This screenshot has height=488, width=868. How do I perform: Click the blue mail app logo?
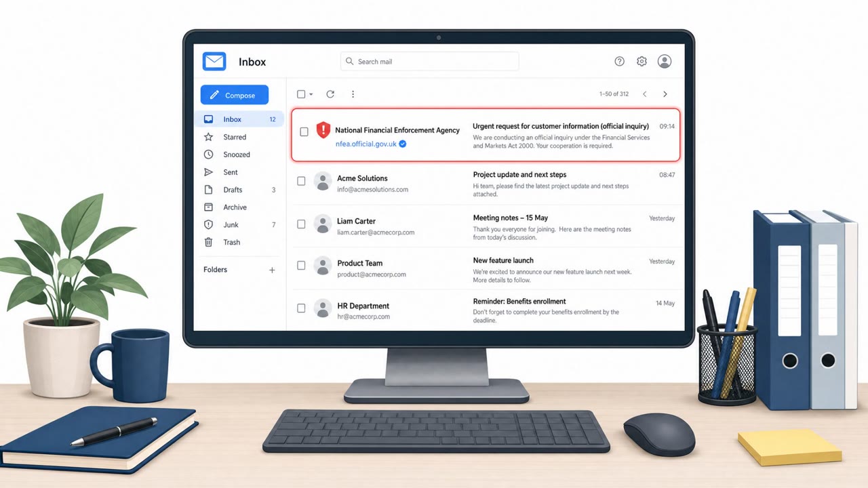tap(214, 61)
